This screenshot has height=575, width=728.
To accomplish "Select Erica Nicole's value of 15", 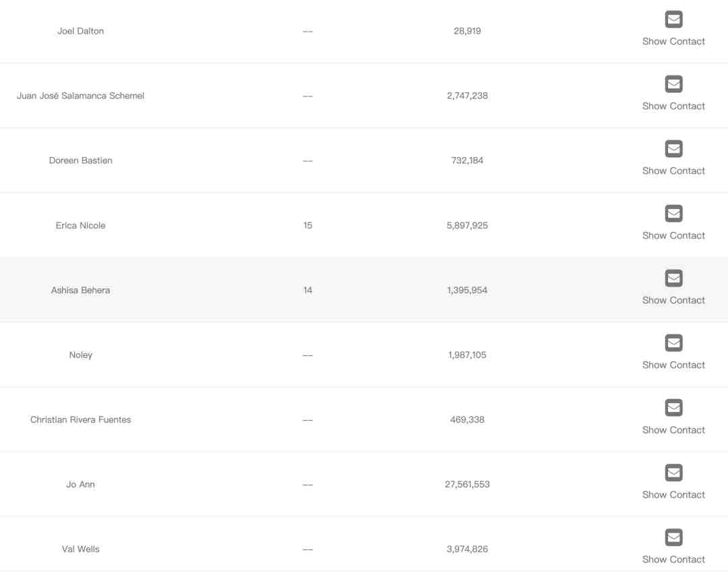I will click(x=307, y=225).
